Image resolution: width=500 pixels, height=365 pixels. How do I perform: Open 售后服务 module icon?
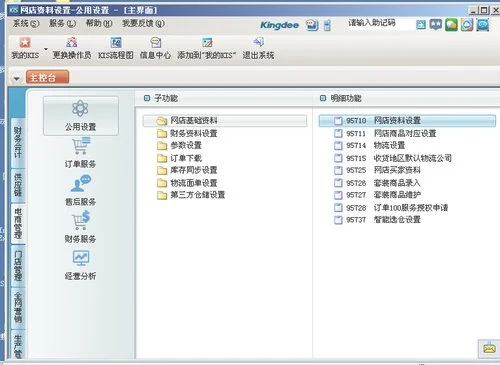pyautogui.click(x=81, y=183)
